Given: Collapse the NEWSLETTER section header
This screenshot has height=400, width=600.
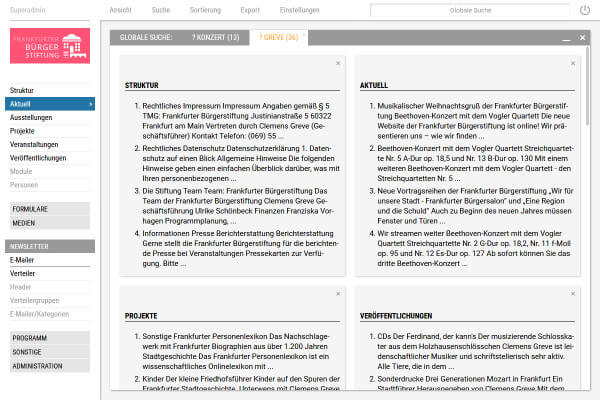Looking at the screenshot, I should tap(50, 246).
